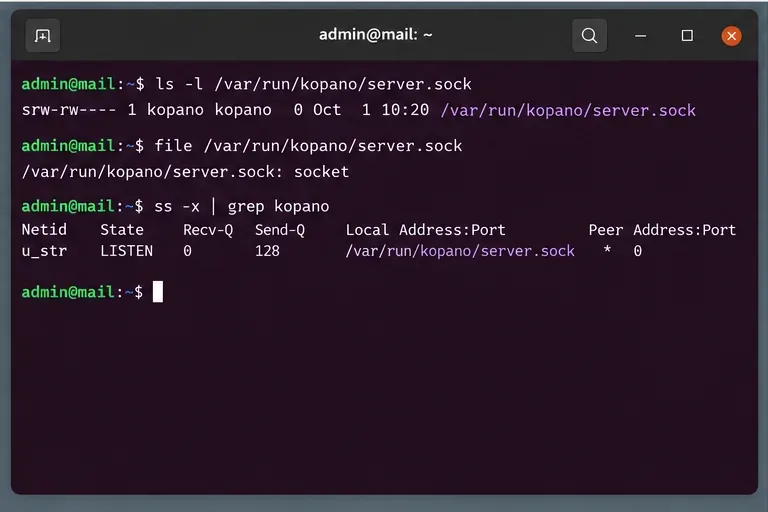Viewport: 768px width, 512px height.
Task: Click the admin@mail: ~ window title
Action: [376, 35]
